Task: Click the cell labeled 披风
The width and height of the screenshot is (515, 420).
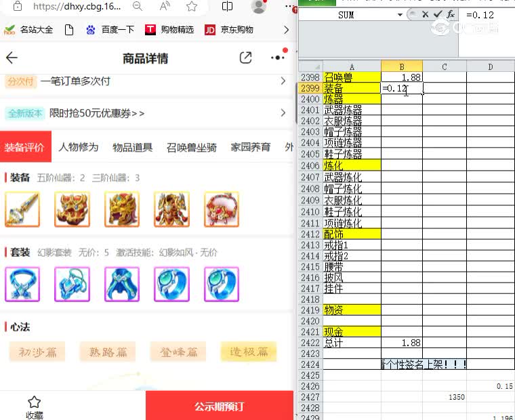Action: point(352,278)
